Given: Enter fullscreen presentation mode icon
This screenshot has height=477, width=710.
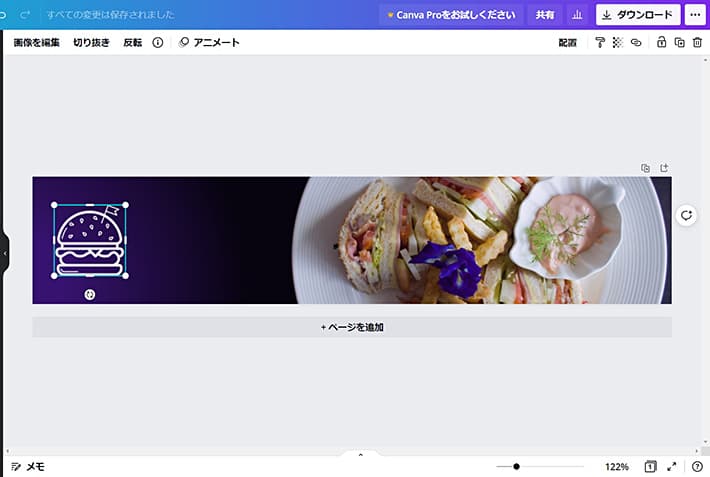Looking at the screenshot, I should 672,467.
